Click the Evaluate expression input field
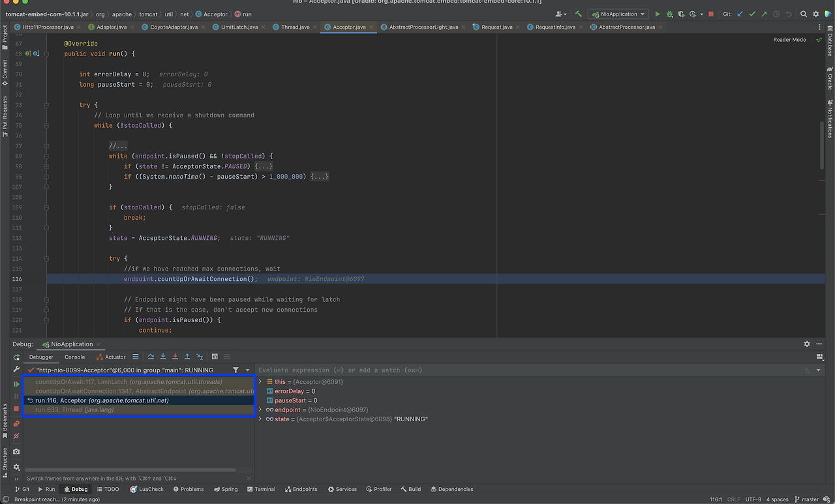 pos(528,370)
